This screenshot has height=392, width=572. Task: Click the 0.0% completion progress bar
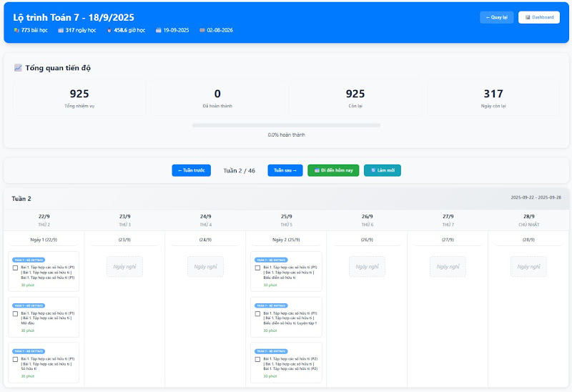click(286, 125)
